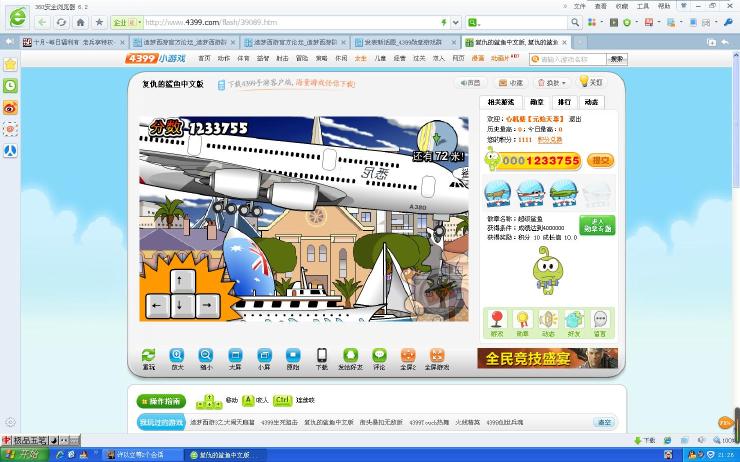
Task: Click the yellow star sidebar icon
Action: click(10, 64)
